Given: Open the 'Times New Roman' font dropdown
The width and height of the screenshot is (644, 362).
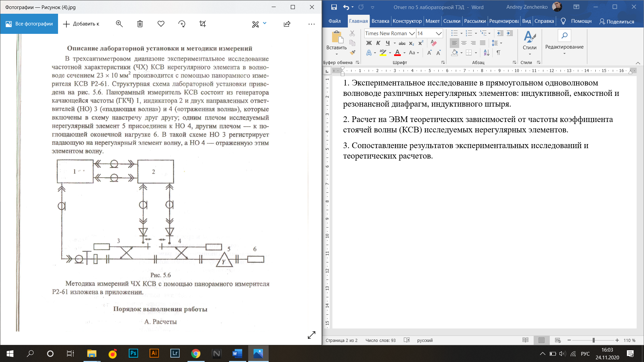Looking at the screenshot, I should coord(412,34).
